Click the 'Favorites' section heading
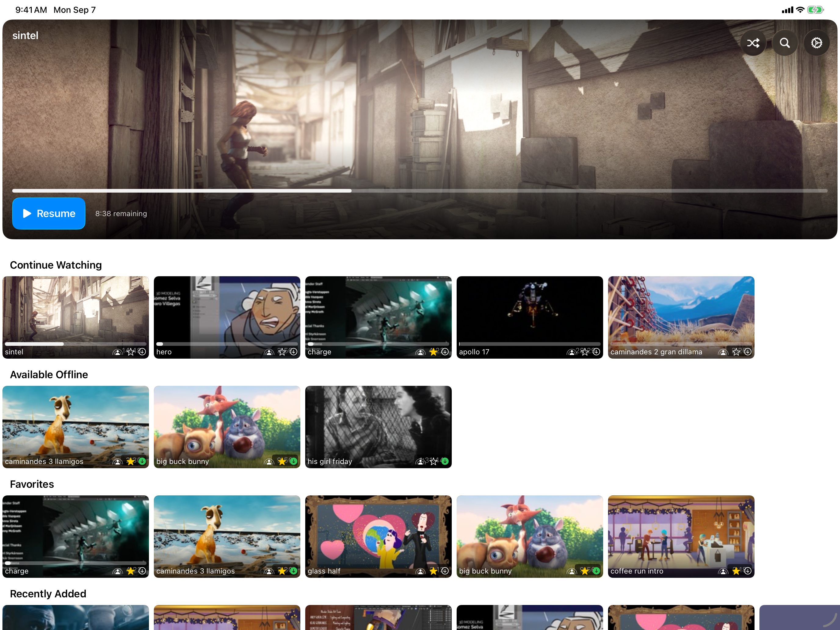 [32, 484]
